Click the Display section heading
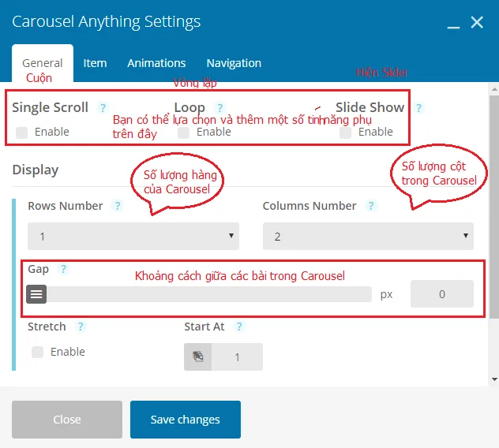Viewport: 499px width, 448px height. [x=36, y=170]
